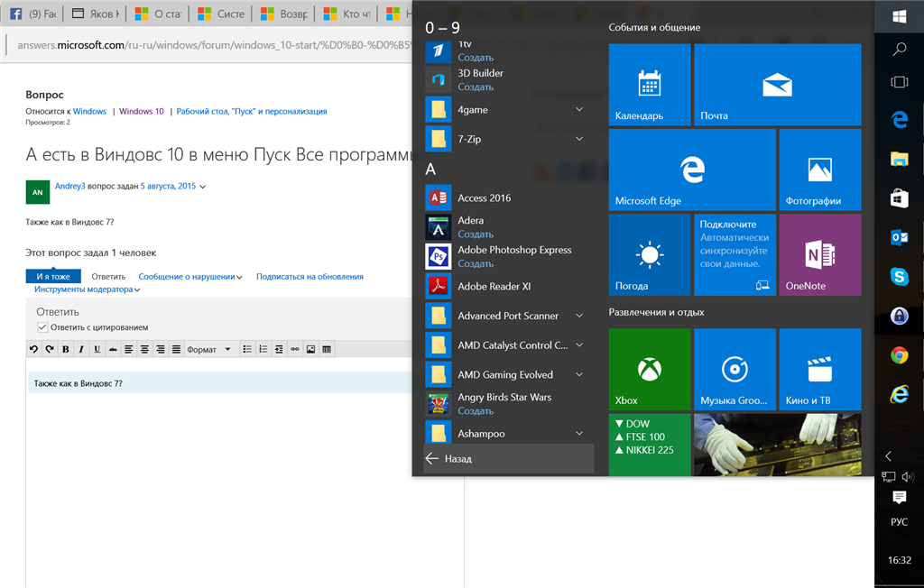
Task: Switch to the Facebook browser tab
Action: click(x=33, y=14)
